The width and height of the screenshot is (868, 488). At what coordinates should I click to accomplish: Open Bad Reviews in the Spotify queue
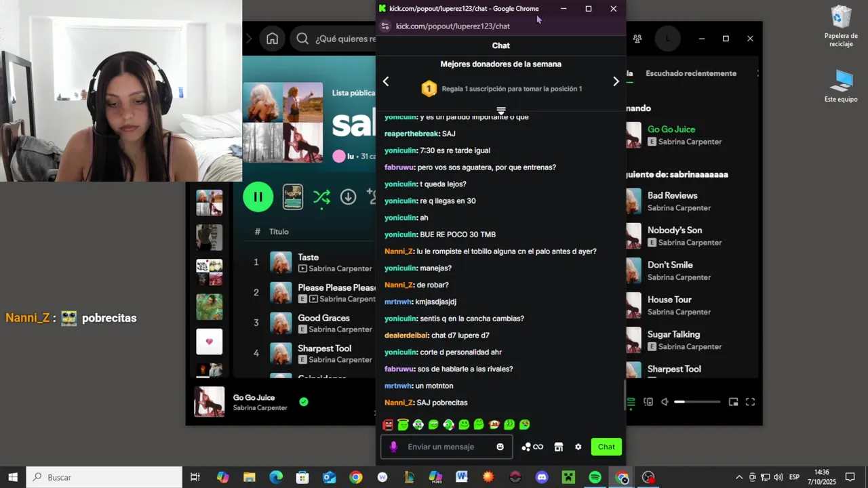[x=672, y=195]
